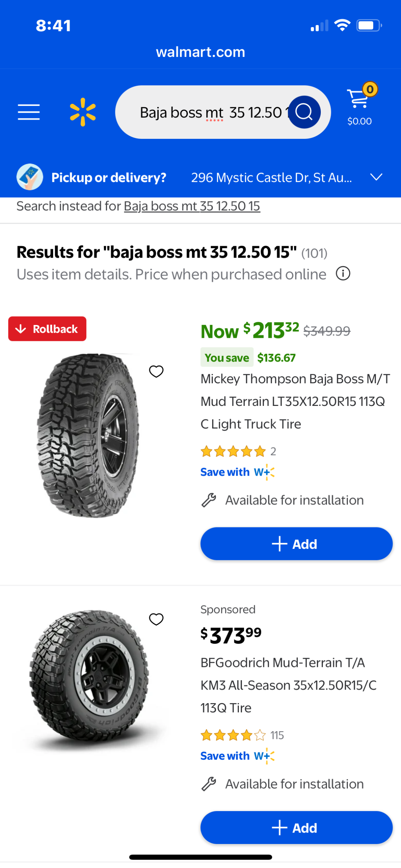Screen dimensions: 401x868
Task: Tap the Pickup or delivery? label
Action: click(x=109, y=178)
